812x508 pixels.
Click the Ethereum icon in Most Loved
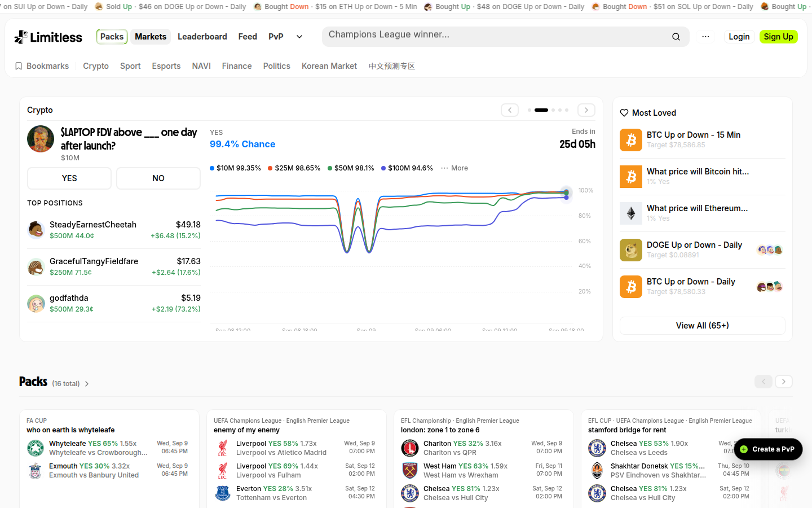631,213
